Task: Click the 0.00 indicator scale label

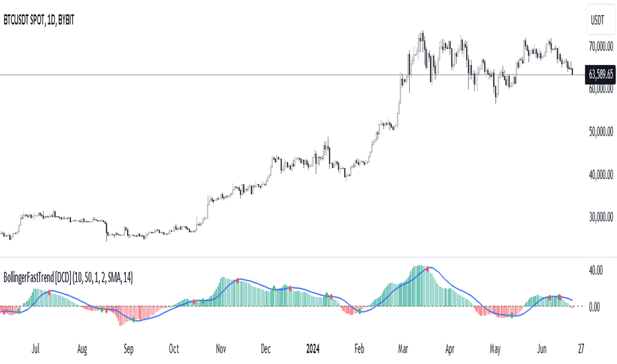Action: pyautogui.click(x=594, y=307)
